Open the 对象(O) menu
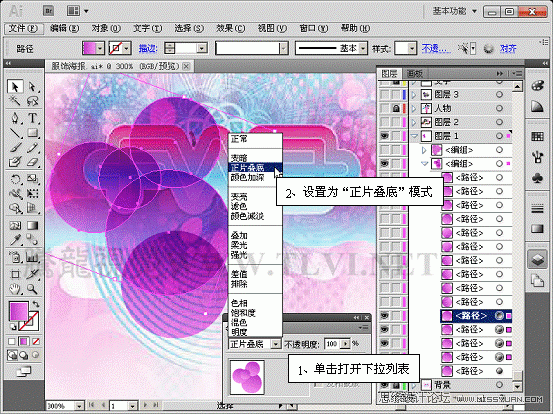Image resolution: width=553 pixels, height=414 pixels. 106,28
